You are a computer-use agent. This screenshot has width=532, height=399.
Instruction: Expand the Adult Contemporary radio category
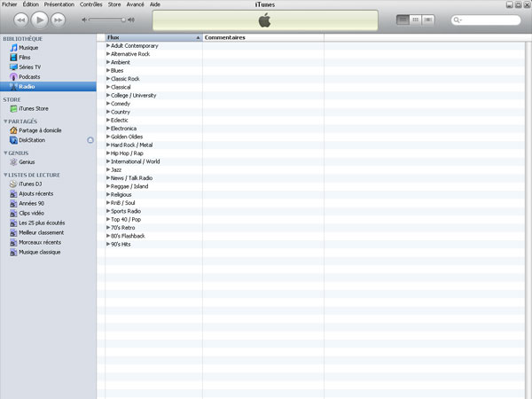(x=108, y=45)
